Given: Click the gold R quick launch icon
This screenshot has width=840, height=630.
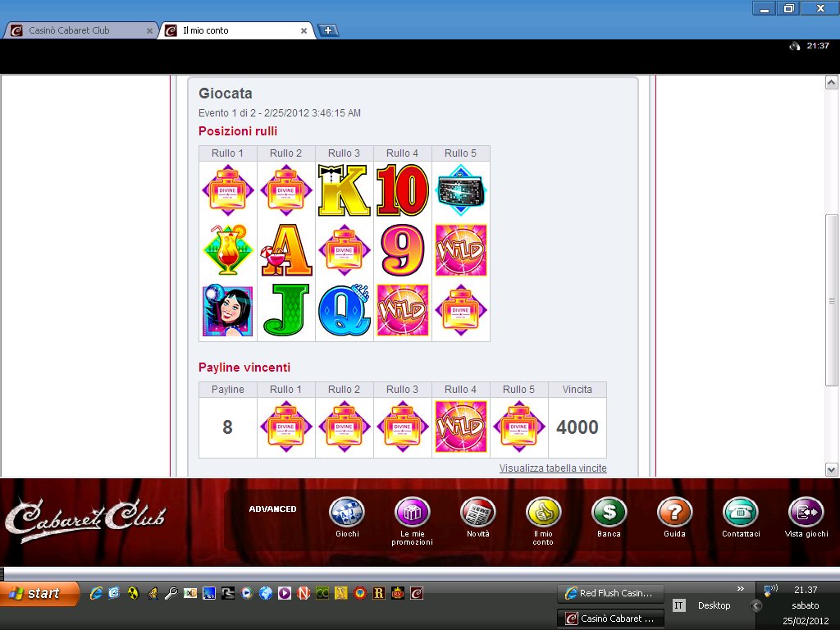Looking at the screenshot, I should pyautogui.click(x=379, y=593).
